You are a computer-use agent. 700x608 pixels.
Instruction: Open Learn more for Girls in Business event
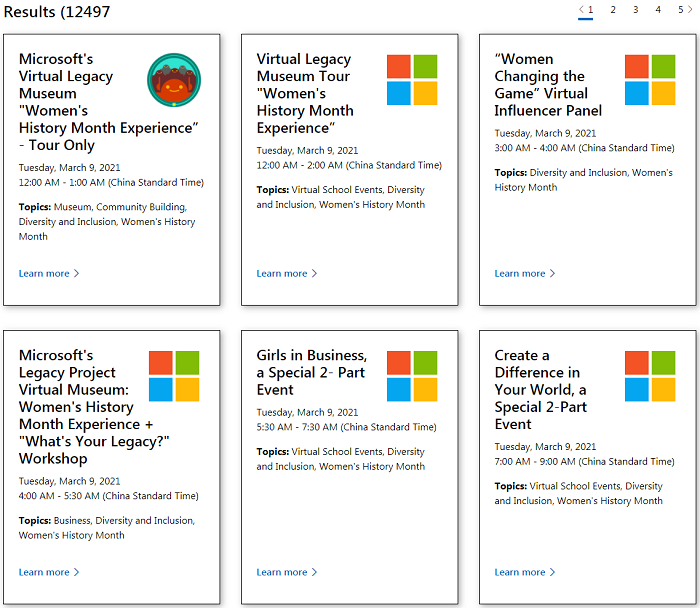click(287, 572)
